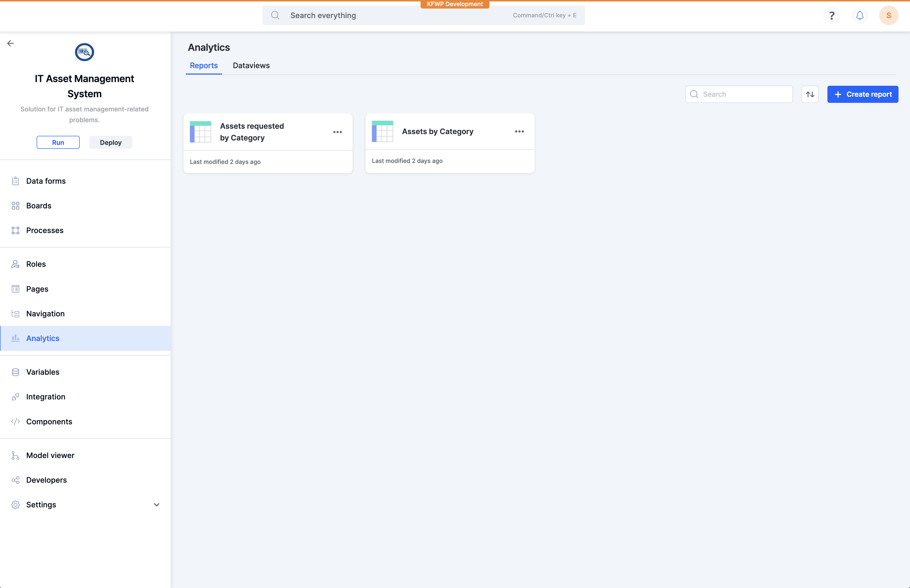Click the Assets by Category table icon
This screenshot has width=910, height=588.
(x=382, y=131)
